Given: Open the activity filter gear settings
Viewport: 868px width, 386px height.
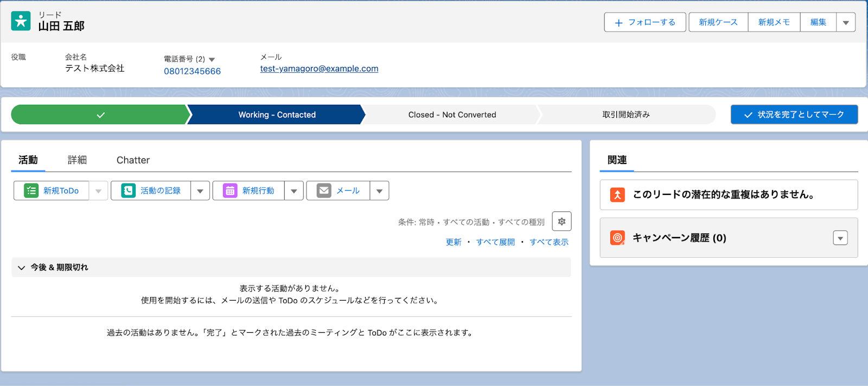Looking at the screenshot, I should click(561, 222).
